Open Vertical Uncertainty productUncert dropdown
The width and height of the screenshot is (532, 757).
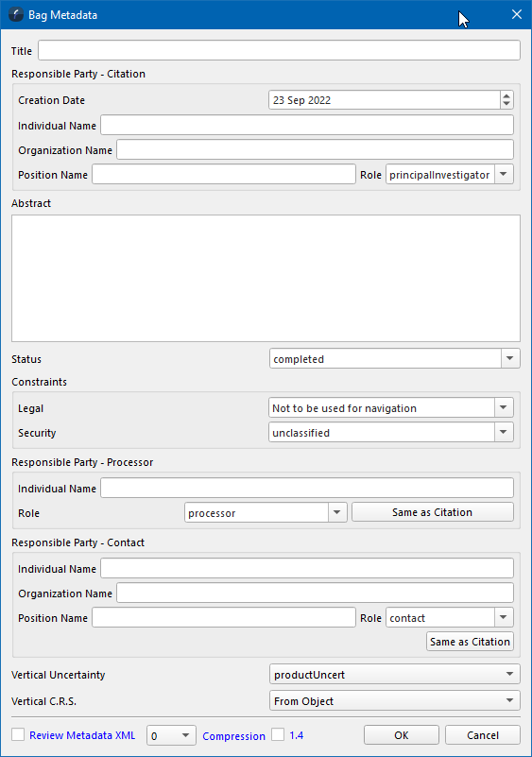click(394, 674)
